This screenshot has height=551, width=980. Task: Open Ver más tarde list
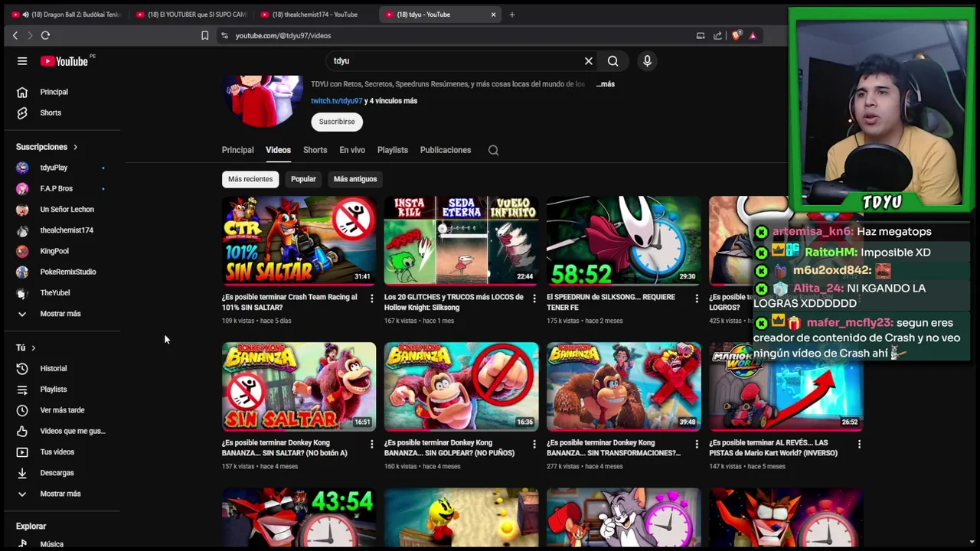(x=62, y=410)
